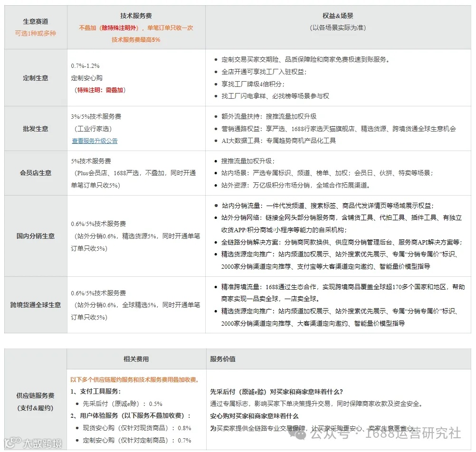
Task: Click the 站内分销流量 bullet line
Action: coord(328,206)
